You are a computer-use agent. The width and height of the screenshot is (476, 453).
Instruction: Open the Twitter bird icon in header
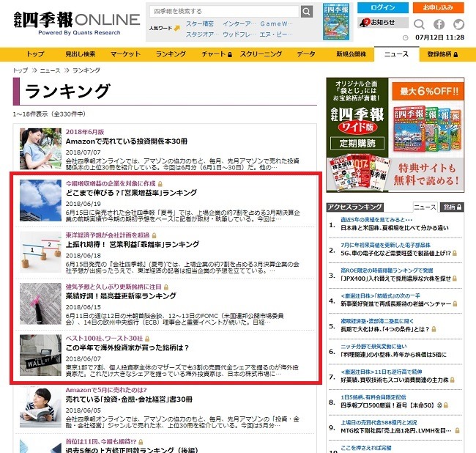(458, 24)
